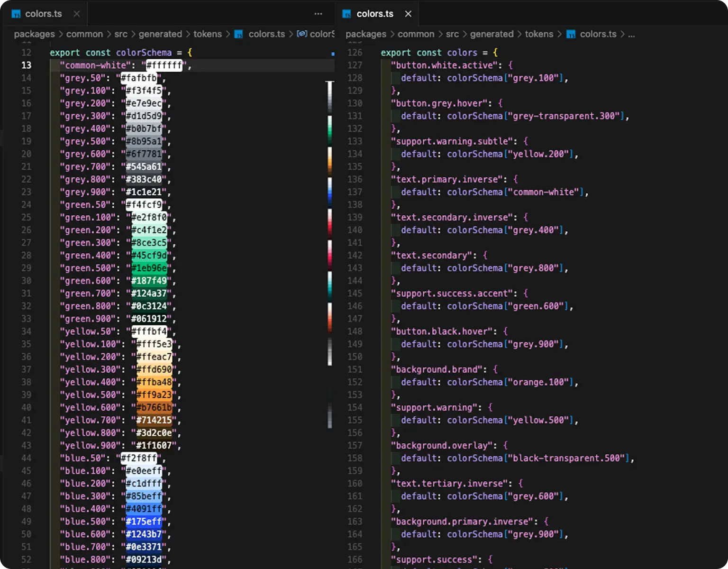
Task: Click the TS file icon in the right breadcrumb
Action: click(570, 34)
